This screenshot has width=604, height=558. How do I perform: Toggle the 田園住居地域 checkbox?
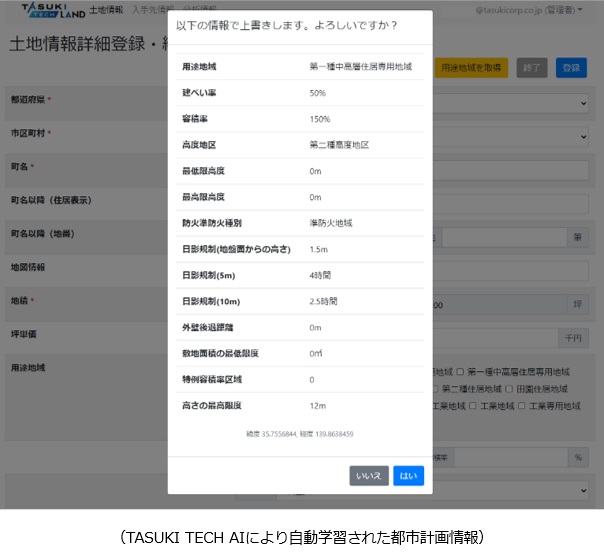click(508, 389)
